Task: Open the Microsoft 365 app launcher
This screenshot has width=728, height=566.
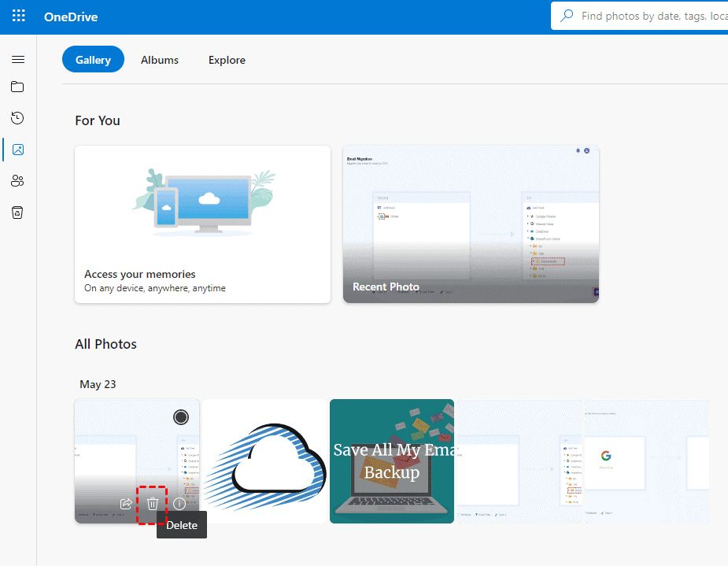Action: coord(19,17)
